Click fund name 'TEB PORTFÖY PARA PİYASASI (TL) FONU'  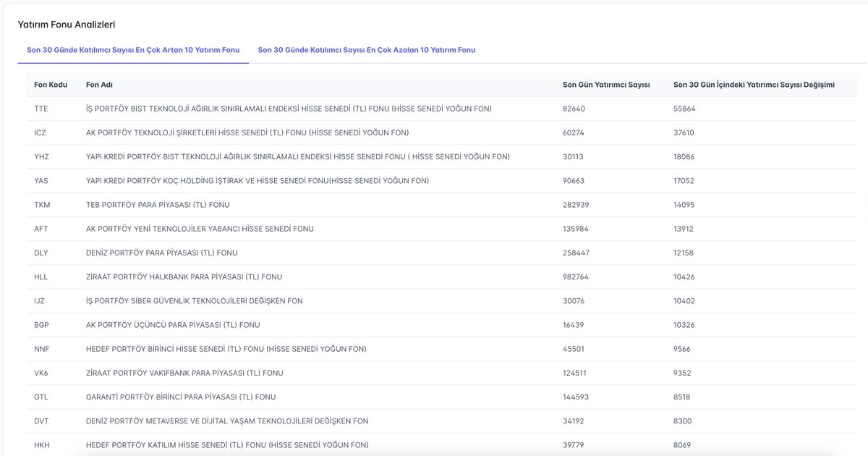[158, 205]
